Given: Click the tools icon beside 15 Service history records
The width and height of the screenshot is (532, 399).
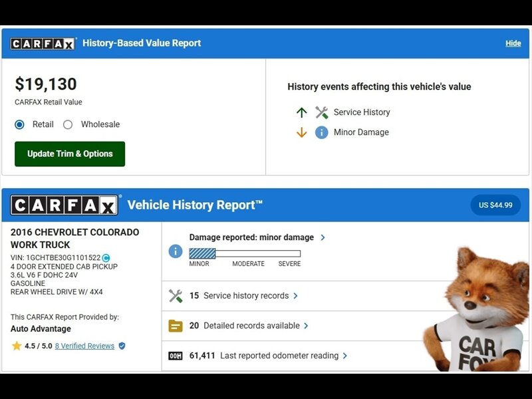Looking at the screenshot, I should (176, 296).
